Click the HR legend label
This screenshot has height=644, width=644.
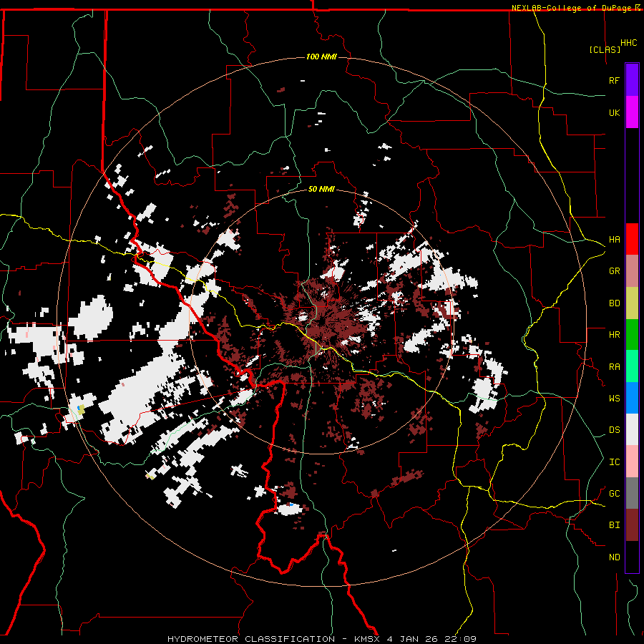pyautogui.click(x=614, y=335)
